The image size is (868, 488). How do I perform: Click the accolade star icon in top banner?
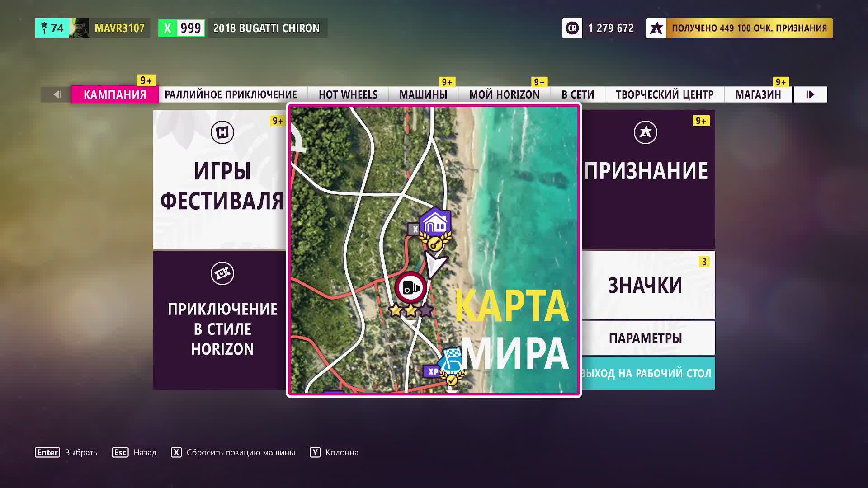point(656,28)
